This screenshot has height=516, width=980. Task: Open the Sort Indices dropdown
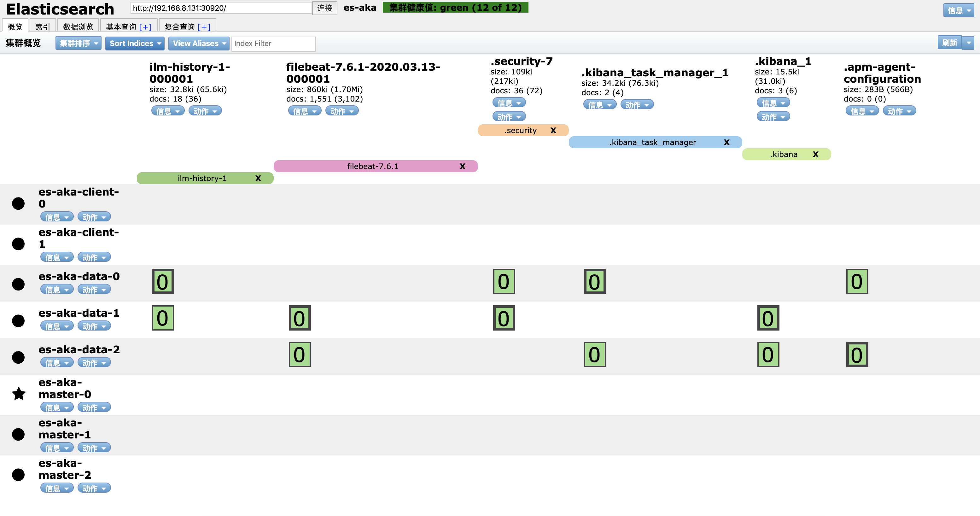point(135,44)
